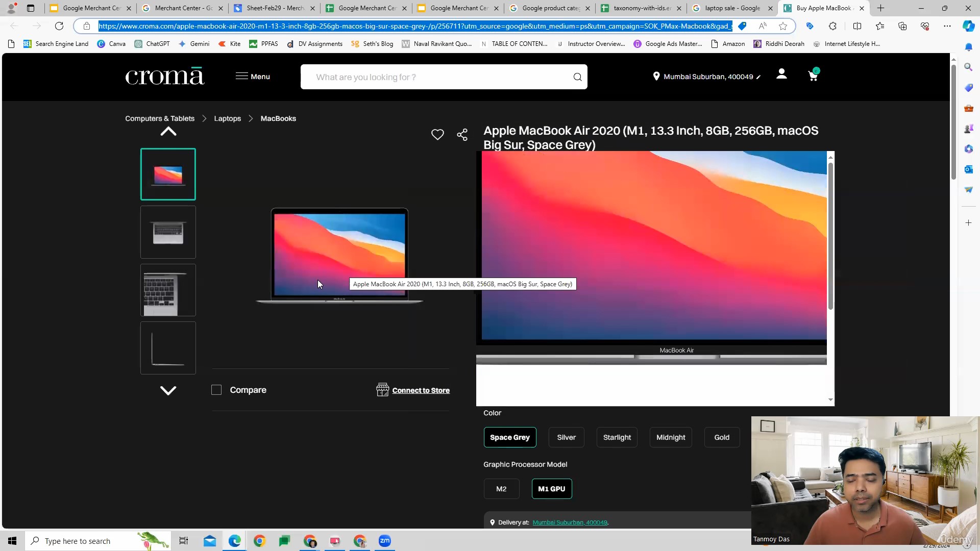Viewport: 980px width, 551px height.
Task: Click the location pin icon beside Mumbai Suburban
Action: coord(656,77)
